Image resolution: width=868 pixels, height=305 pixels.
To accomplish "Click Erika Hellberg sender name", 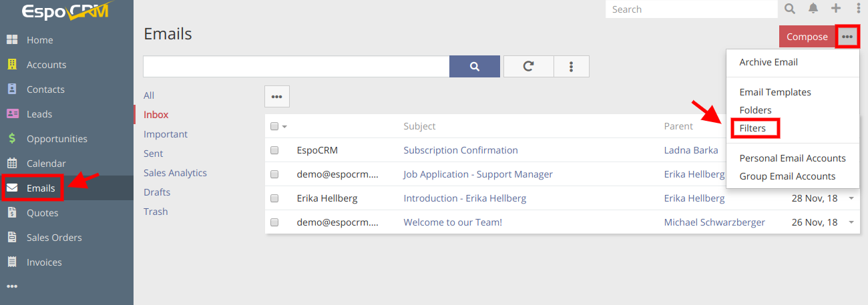I will click(329, 198).
